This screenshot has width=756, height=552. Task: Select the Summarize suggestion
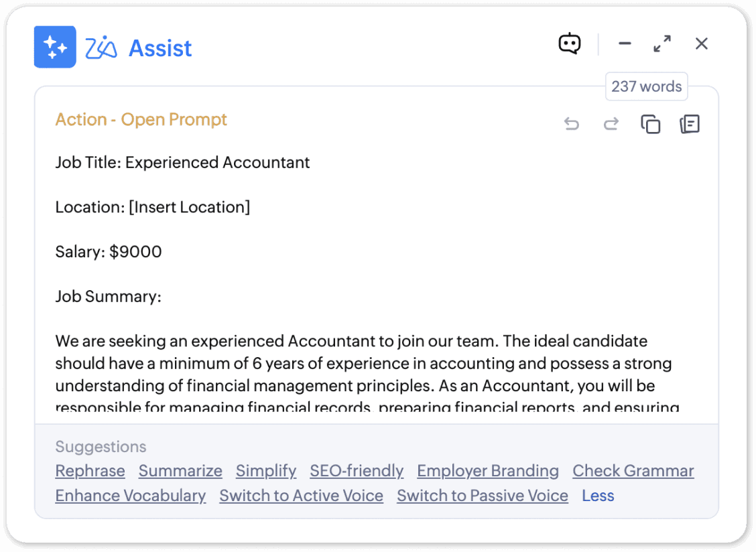[x=180, y=471]
